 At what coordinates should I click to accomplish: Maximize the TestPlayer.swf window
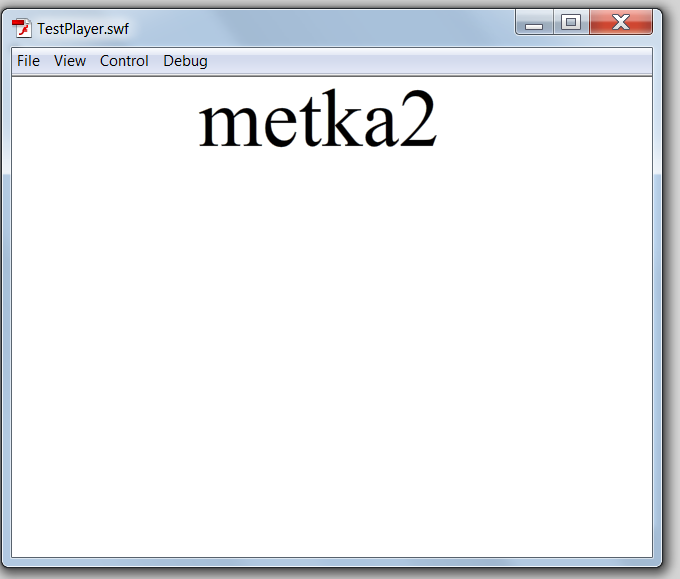571,23
